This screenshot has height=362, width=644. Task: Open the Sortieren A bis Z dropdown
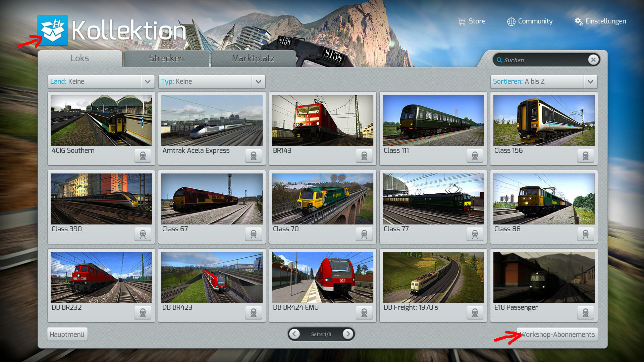coord(590,81)
